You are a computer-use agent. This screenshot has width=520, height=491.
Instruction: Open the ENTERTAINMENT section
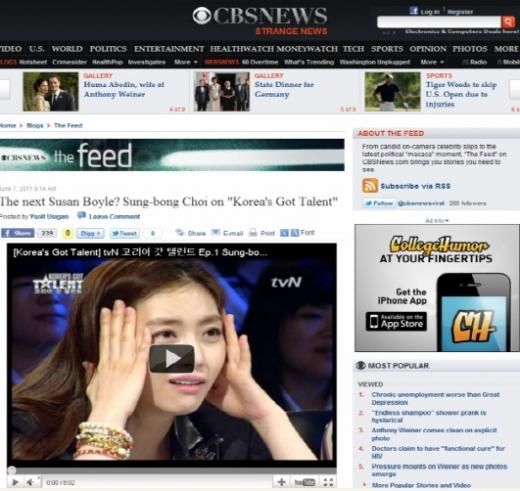pyautogui.click(x=169, y=49)
